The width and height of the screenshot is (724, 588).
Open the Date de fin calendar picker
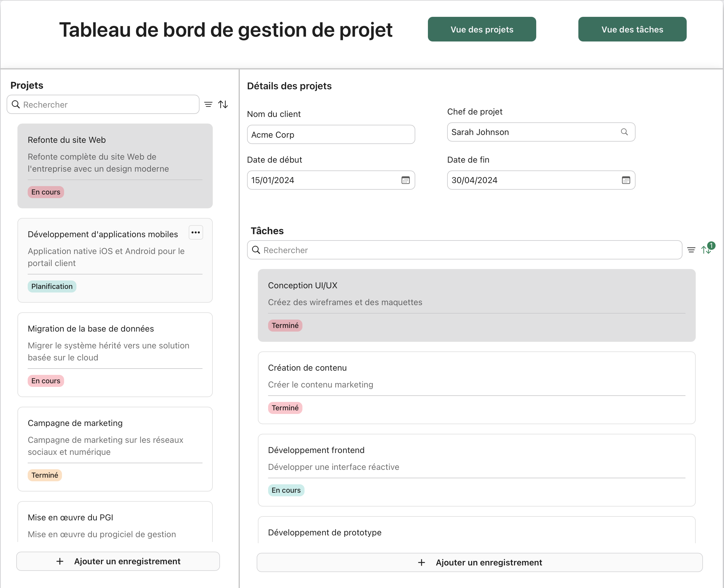pos(626,180)
